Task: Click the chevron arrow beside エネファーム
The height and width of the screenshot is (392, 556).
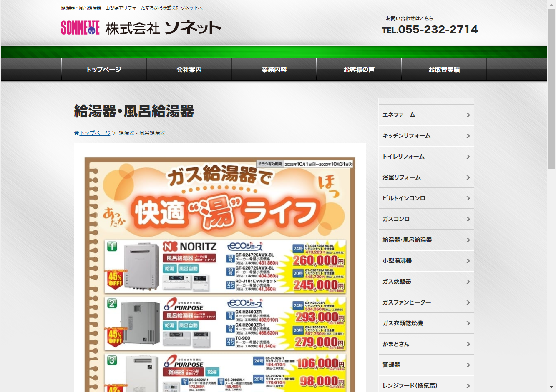Action: point(468,115)
